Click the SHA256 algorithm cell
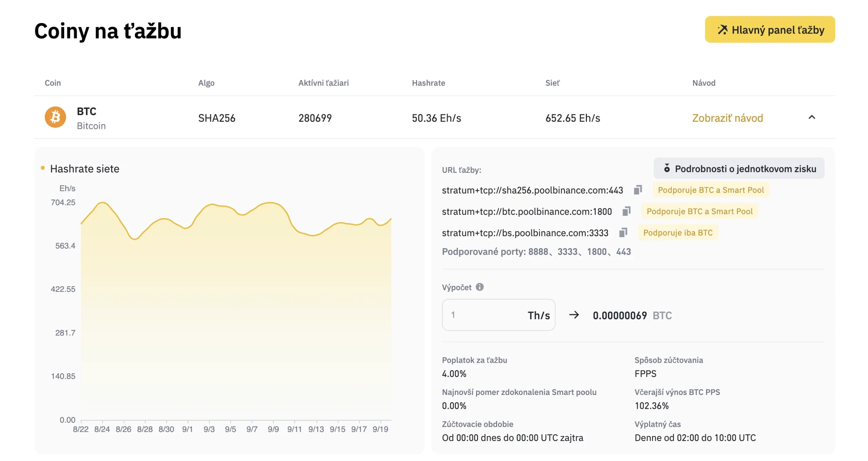The height and width of the screenshot is (461, 868). pyautogui.click(x=217, y=118)
